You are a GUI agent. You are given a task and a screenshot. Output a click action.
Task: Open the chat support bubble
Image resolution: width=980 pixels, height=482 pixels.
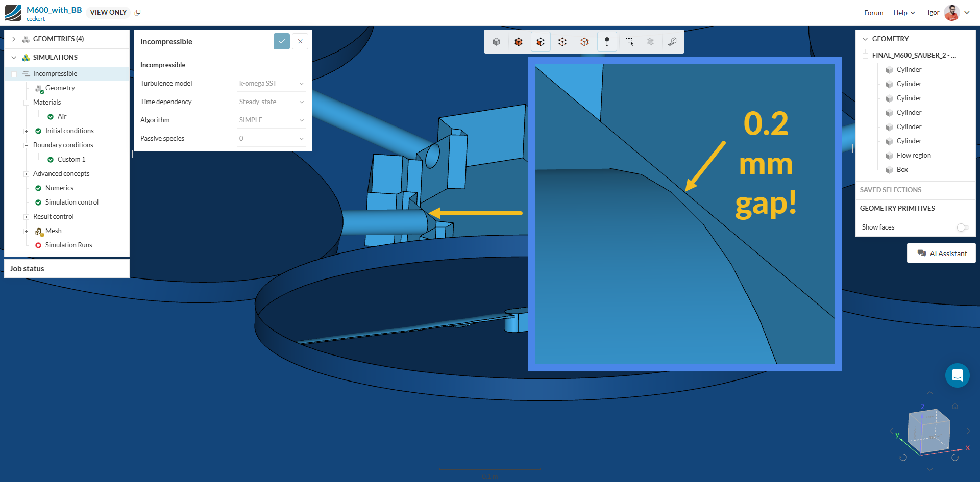click(x=957, y=375)
